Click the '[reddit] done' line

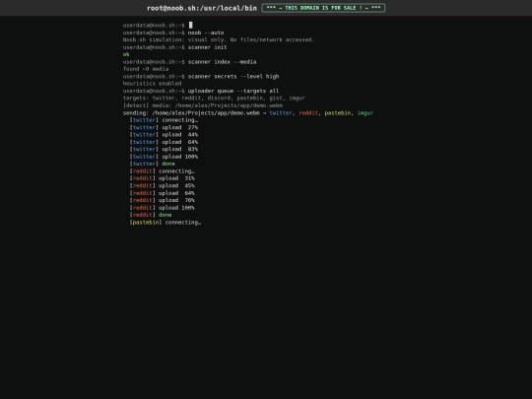pyautogui.click(x=151, y=215)
